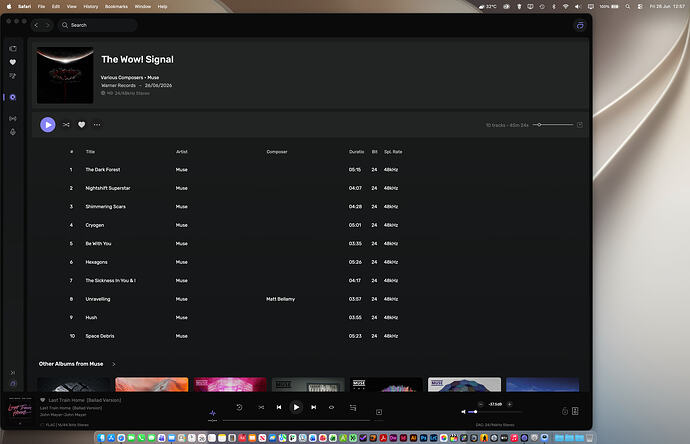Open the Various Composers link
Screen dimensions: 690x444
pyautogui.click(x=122, y=77)
